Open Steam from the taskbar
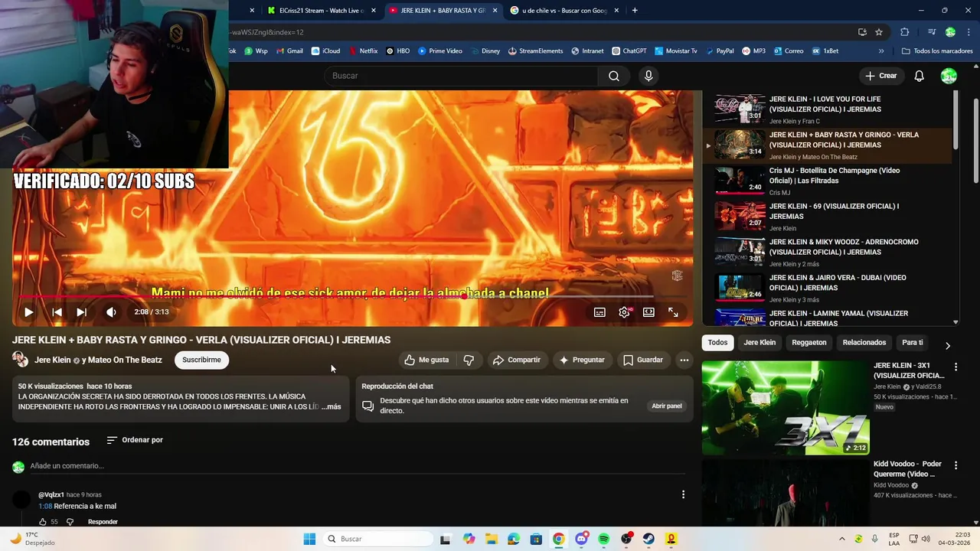 click(x=648, y=539)
